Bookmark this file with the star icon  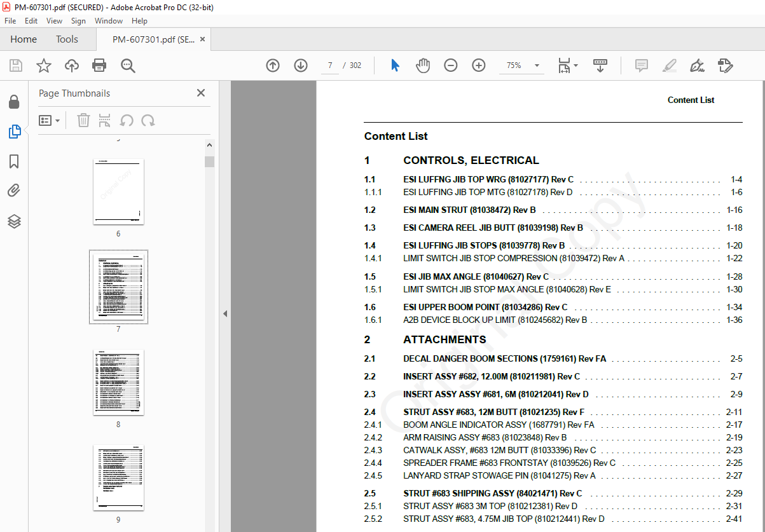[x=44, y=65]
